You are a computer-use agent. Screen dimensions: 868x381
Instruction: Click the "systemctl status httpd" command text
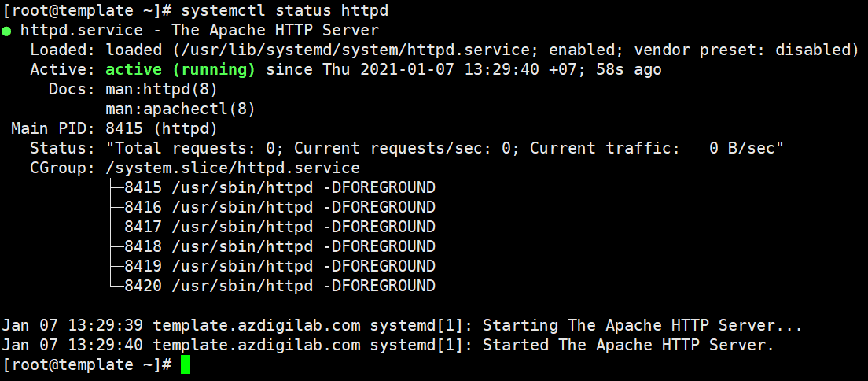coord(285,11)
